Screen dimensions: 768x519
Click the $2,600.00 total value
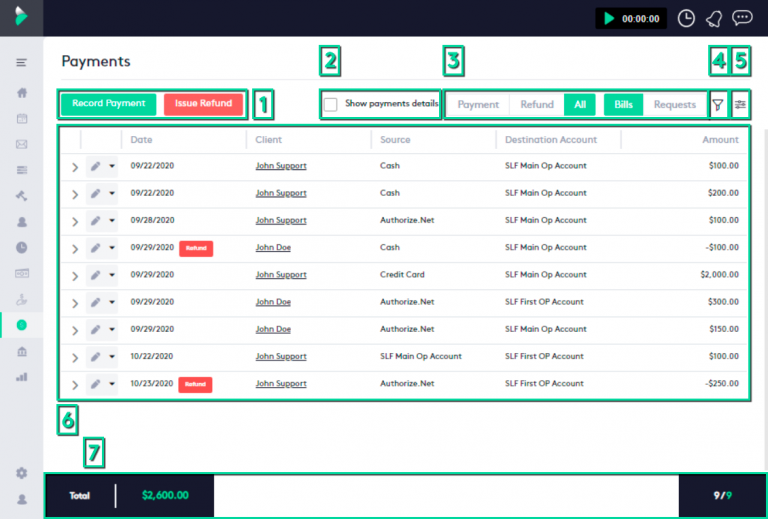(x=165, y=495)
